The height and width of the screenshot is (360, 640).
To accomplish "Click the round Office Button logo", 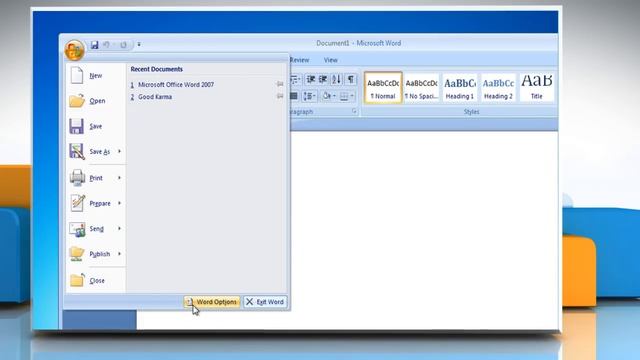I will 74,50.
